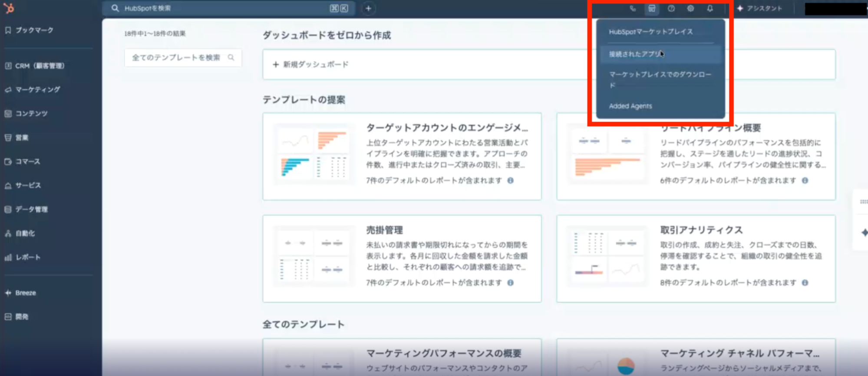Image resolution: width=868 pixels, height=376 pixels.
Task: Open the settings gear icon
Action: coord(690,9)
